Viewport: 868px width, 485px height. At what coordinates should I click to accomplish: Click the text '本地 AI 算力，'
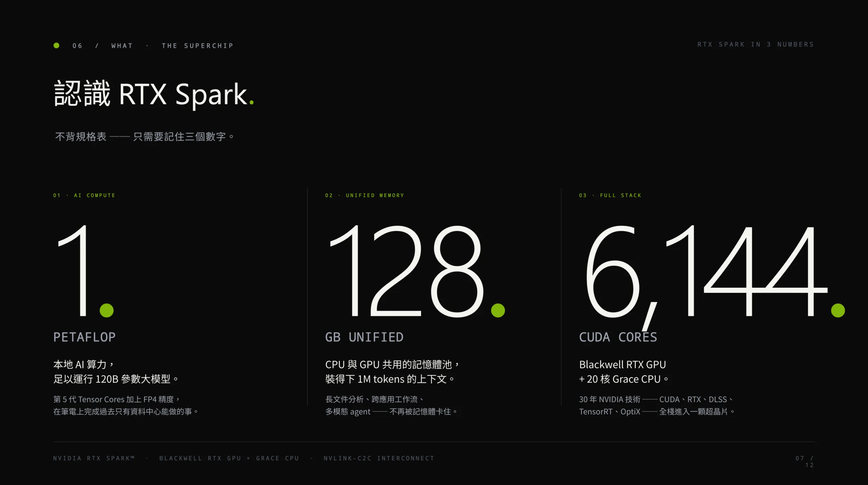83,364
